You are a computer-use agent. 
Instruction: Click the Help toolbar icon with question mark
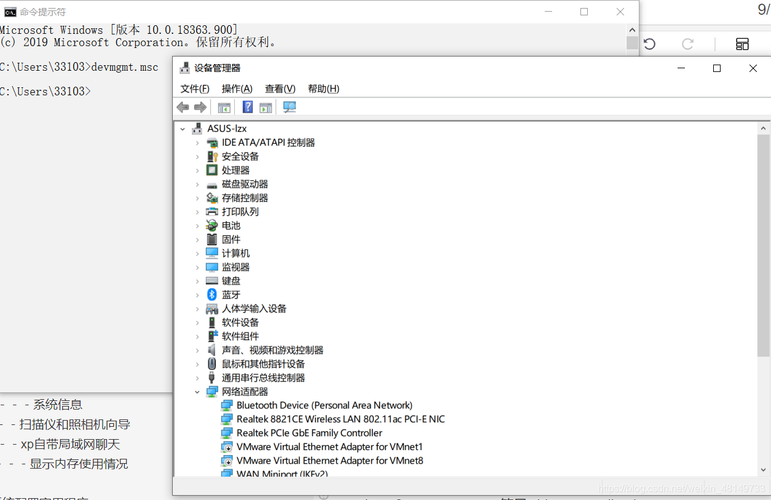point(247,107)
